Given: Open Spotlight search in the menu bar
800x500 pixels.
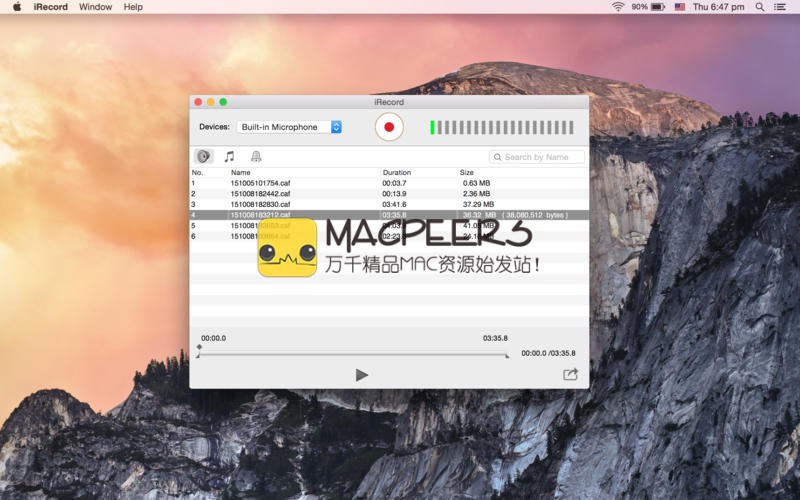Looking at the screenshot, I should (760, 7).
